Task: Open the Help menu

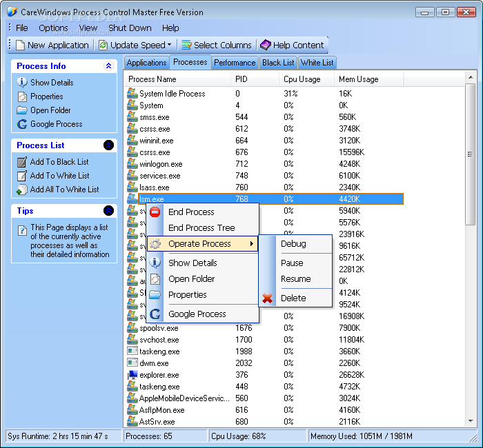Action: [x=170, y=28]
